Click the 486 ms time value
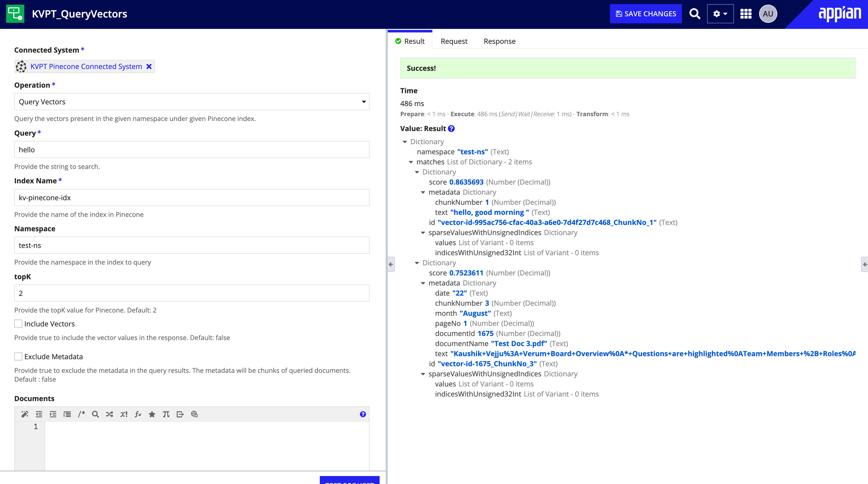 [412, 104]
